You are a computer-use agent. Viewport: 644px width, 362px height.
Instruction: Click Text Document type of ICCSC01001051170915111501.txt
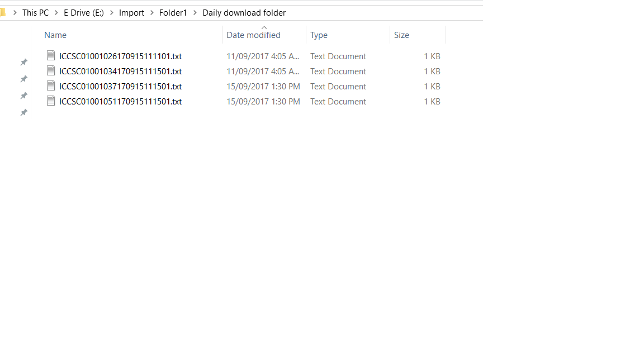[338, 101]
